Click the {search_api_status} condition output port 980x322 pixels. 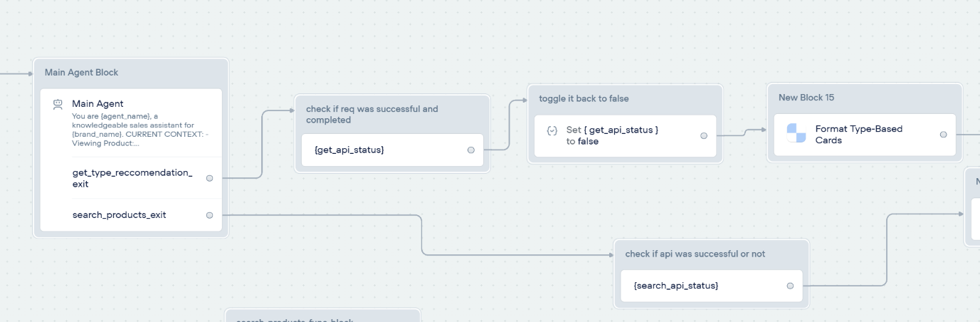(x=790, y=286)
